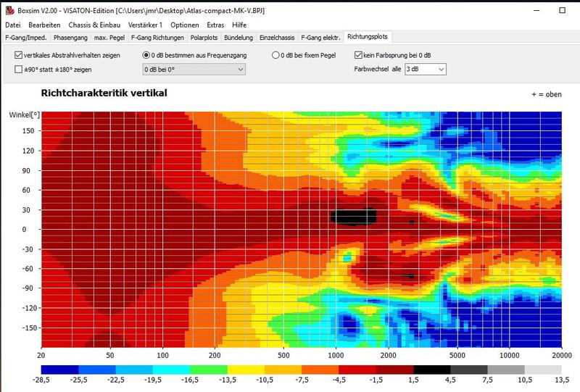
Task: Switch to the F-Gang Richtungen tab
Action: (157, 38)
